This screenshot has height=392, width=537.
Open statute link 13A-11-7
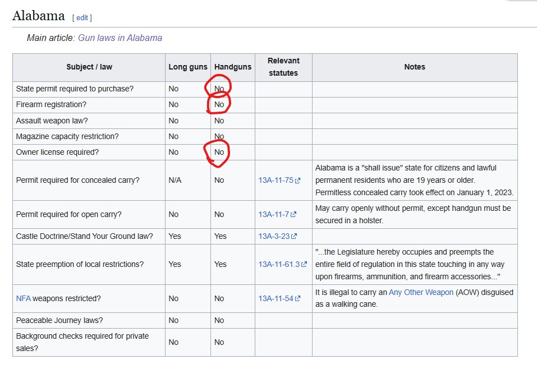274,214
